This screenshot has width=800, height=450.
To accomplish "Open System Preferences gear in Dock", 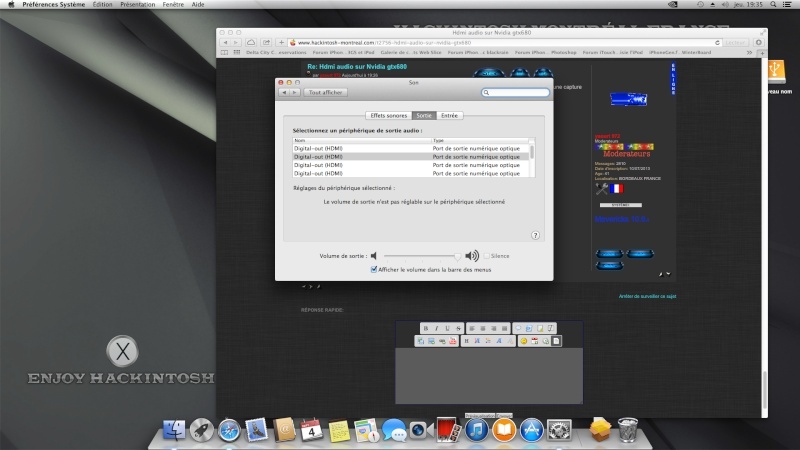I will coord(559,430).
